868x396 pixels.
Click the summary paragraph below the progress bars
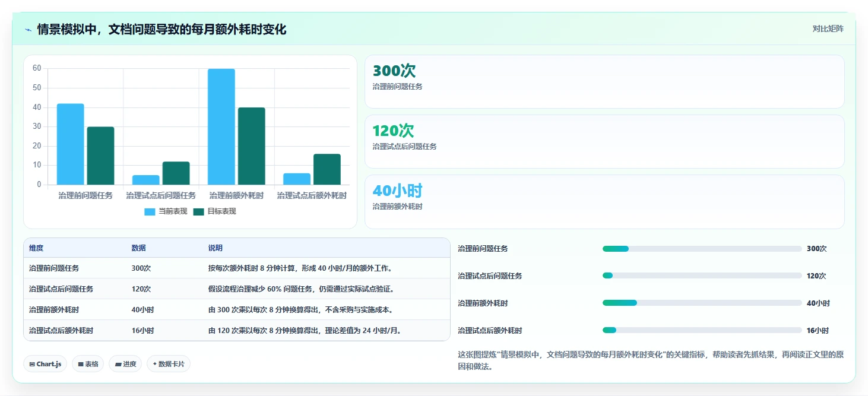coord(651,360)
